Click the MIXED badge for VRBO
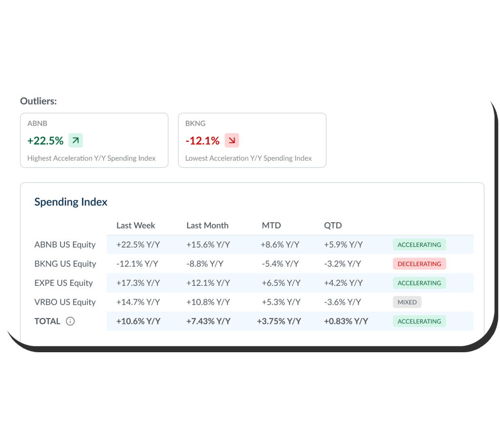The width and height of the screenshot is (500, 448). pyautogui.click(x=407, y=302)
